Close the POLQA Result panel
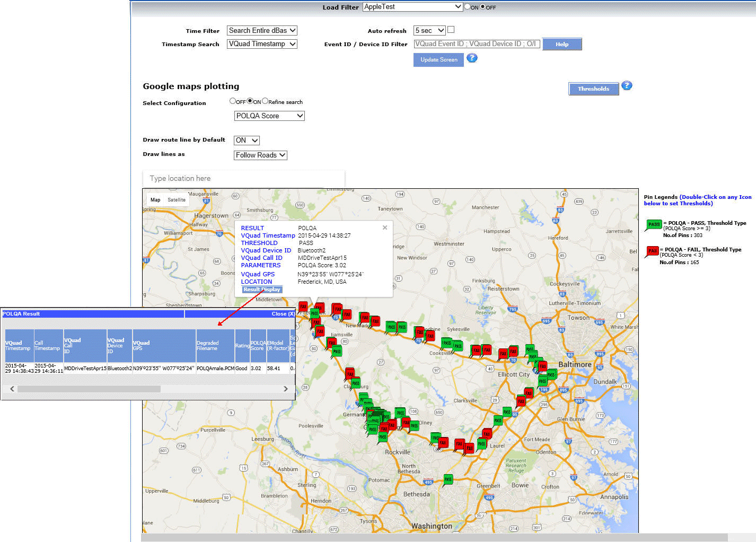 tap(283, 314)
